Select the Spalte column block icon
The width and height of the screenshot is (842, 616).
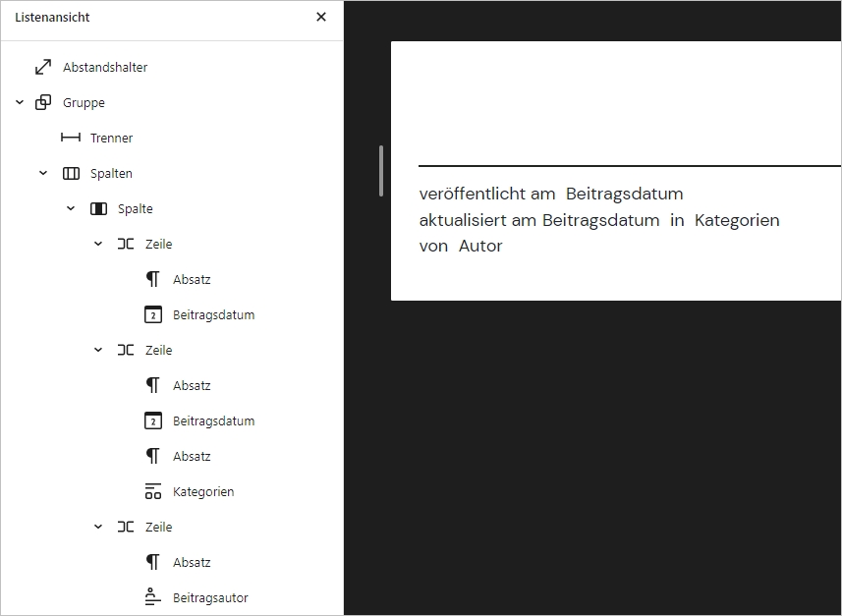point(97,208)
